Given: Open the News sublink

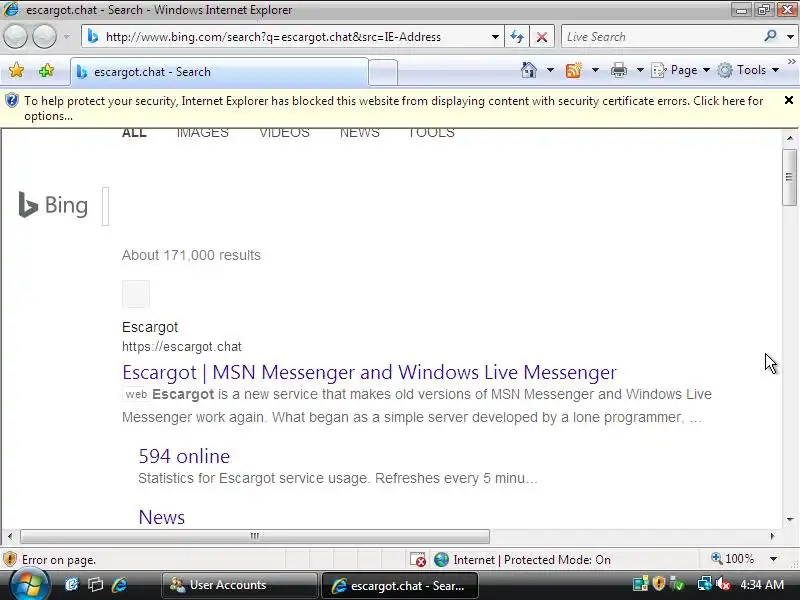Looking at the screenshot, I should pos(162,517).
